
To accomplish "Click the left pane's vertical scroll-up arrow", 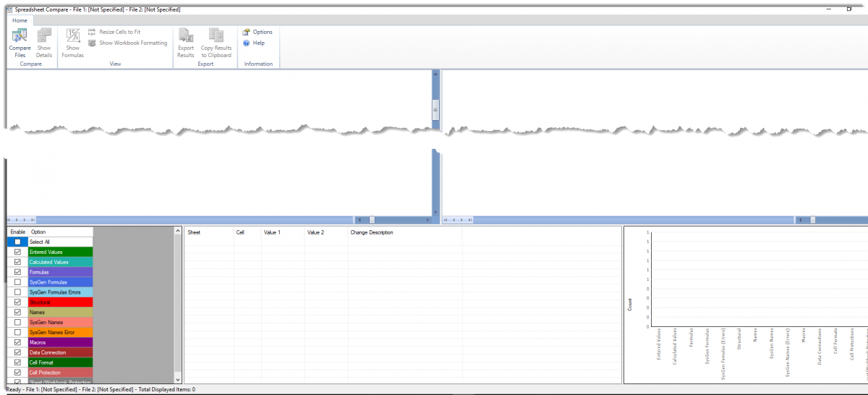I will (435, 74).
